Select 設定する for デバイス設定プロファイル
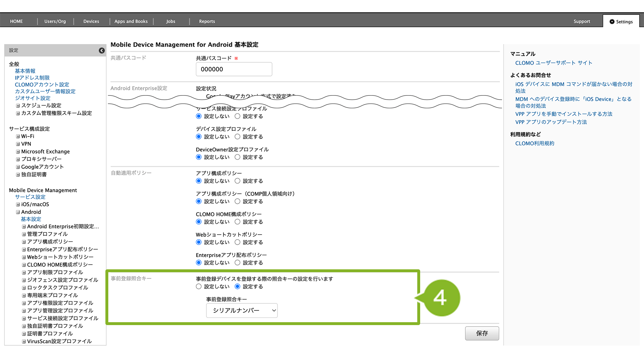This screenshot has width=644, height=362. (238, 137)
